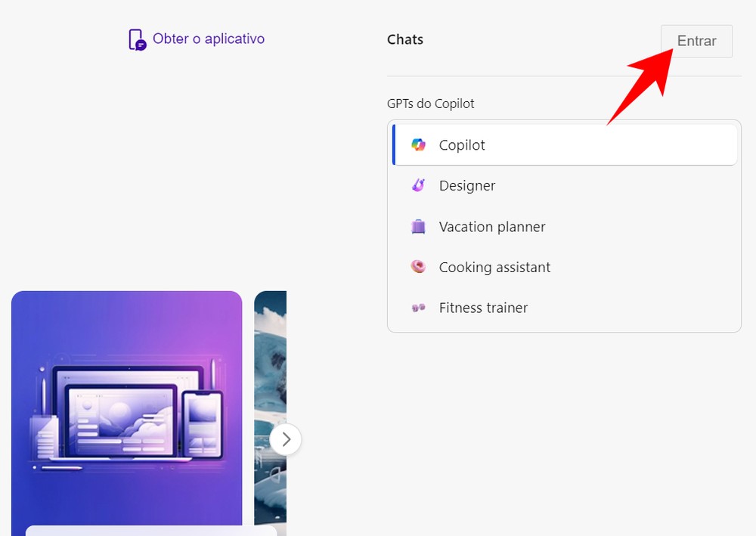
Task: Select the active Copilot entry in the list
Action: coord(462,144)
